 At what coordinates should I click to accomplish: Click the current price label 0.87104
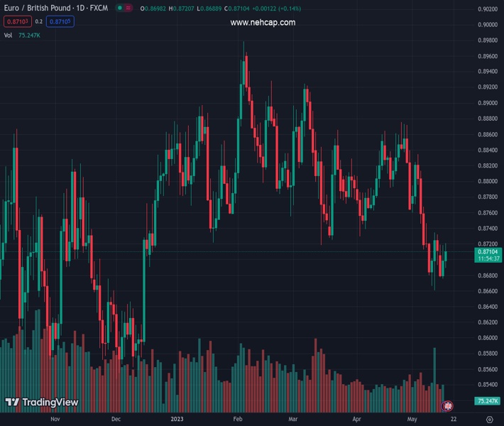488,251
